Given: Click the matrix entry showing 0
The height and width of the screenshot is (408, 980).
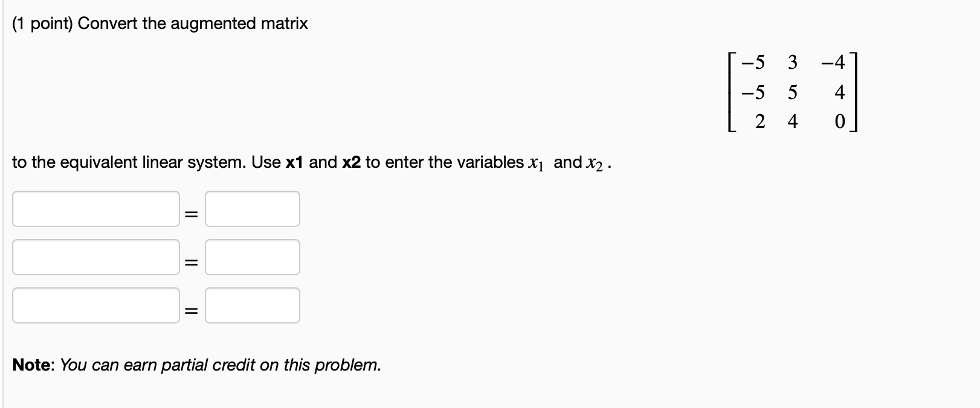Looking at the screenshot, I should pos(840,121).
